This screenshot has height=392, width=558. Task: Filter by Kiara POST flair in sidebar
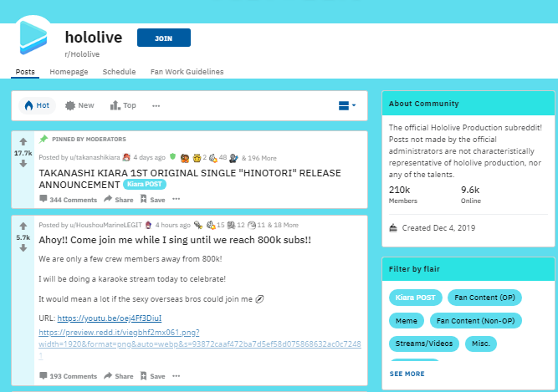click(x=415, y=298)
